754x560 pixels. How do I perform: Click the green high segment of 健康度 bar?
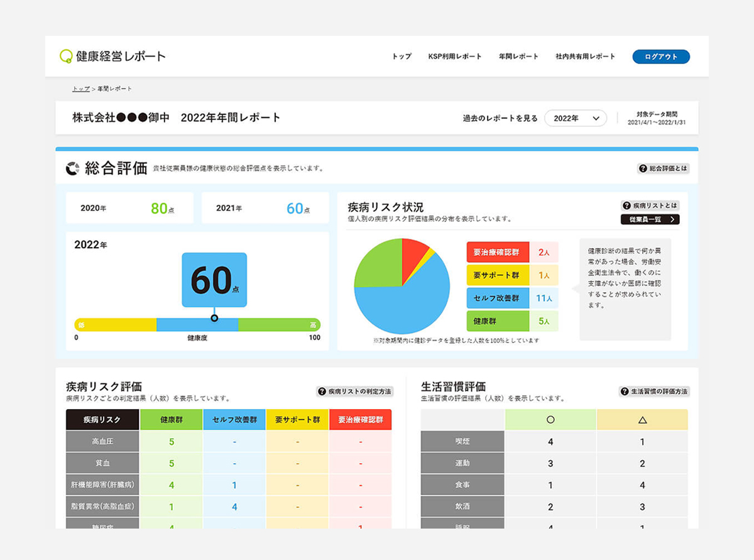tap(279, 325)
